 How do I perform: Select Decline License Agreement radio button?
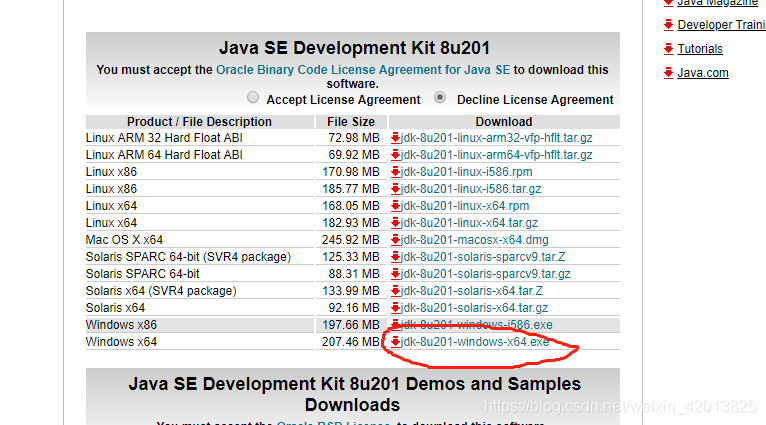pos(440,98)
